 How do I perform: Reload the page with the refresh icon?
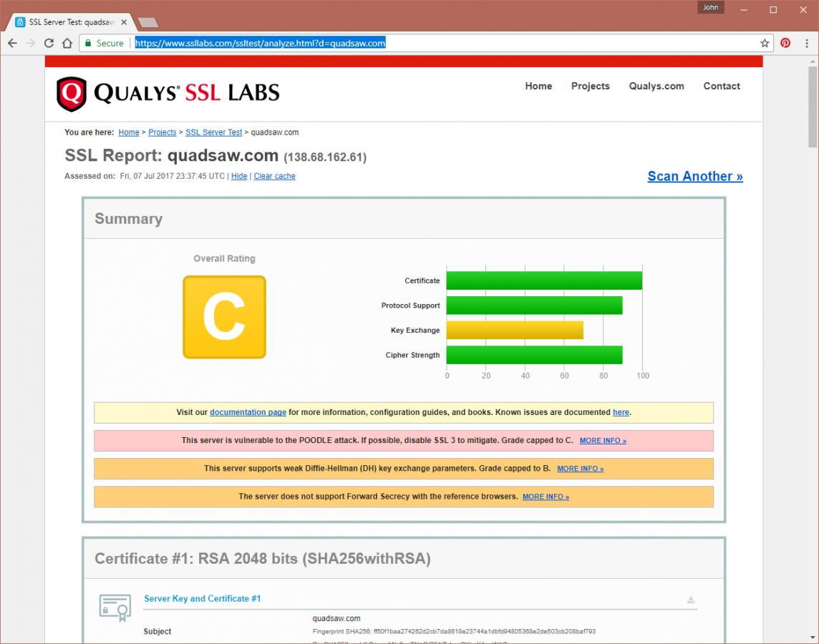click(x=49, y=43)
